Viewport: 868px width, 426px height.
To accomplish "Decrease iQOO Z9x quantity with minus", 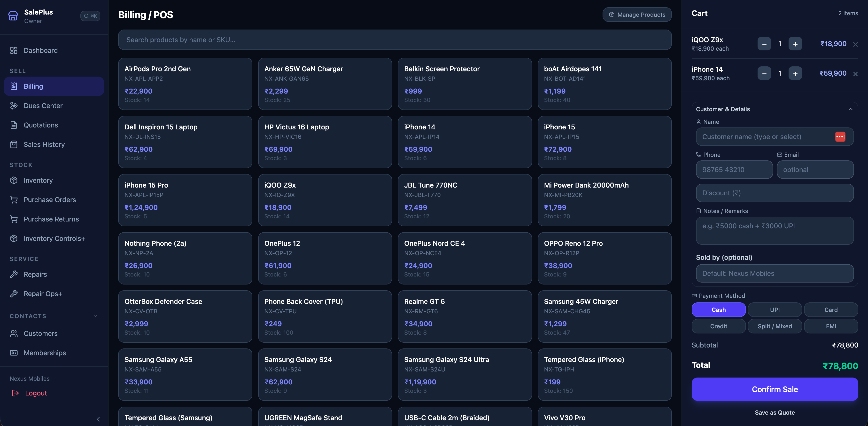I will tap(764, 44).
